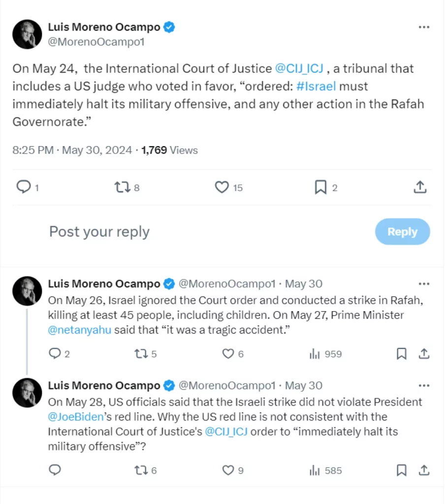
Task: Click the @CIJ_ICJ mention in main tweet
Action: [298, 68]
